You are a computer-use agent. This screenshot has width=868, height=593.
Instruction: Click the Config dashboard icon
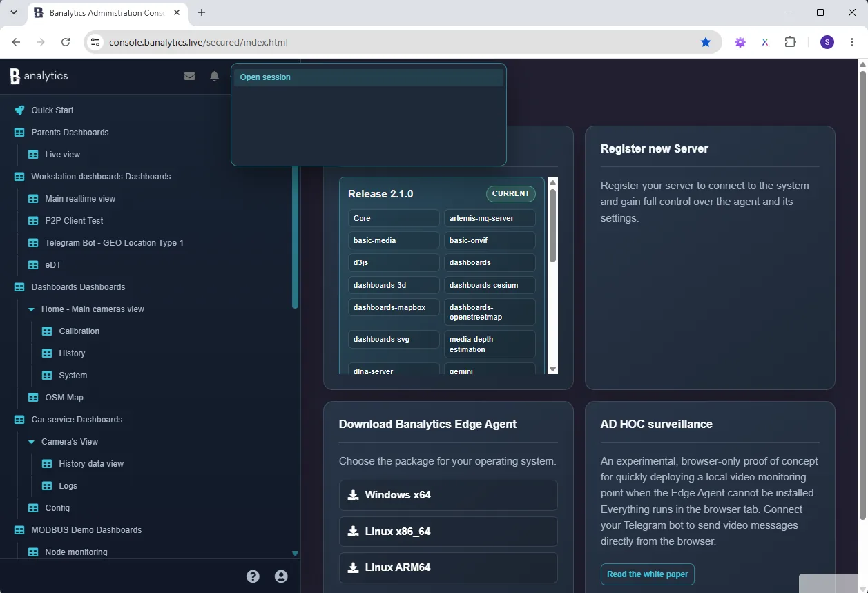coord(33,508)
